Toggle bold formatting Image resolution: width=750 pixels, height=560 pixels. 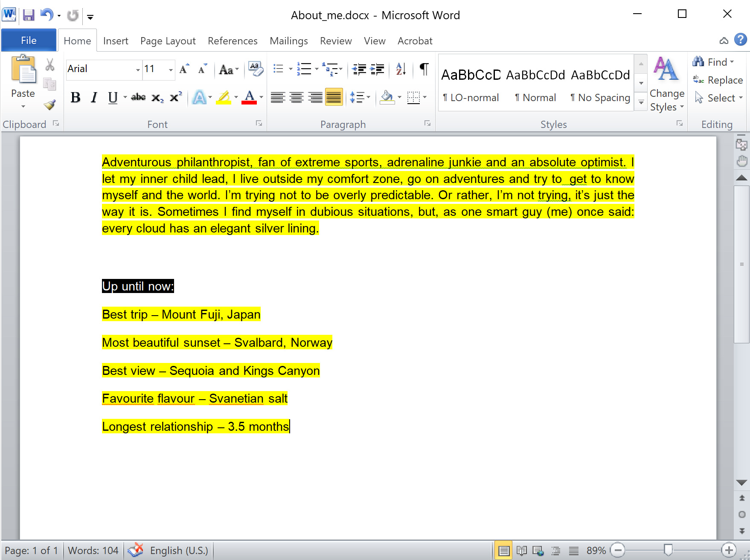click(x=75, y=97)
